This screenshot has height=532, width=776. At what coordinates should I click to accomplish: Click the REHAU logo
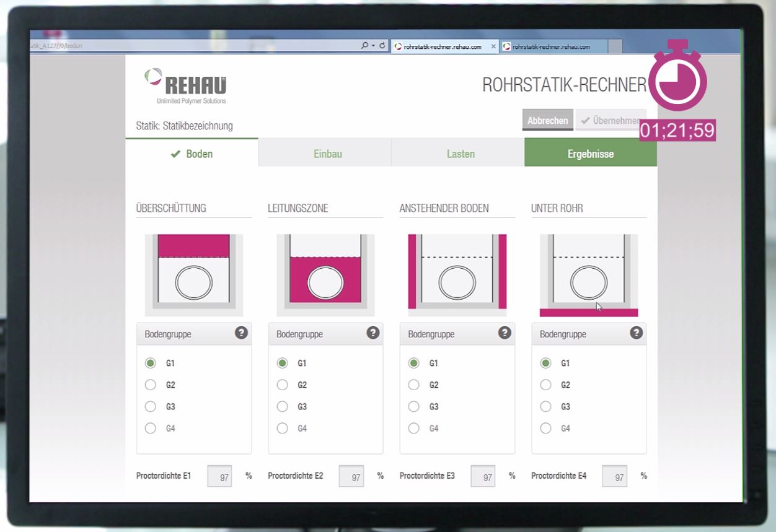(186, 86)
